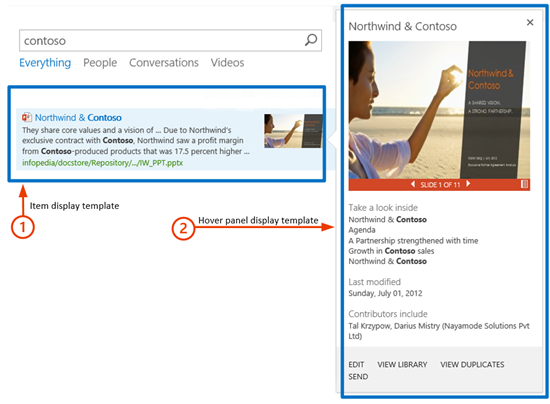
Task: Click the infopedia/docstore/Repository URL link
Action: (x=102, y=163)
